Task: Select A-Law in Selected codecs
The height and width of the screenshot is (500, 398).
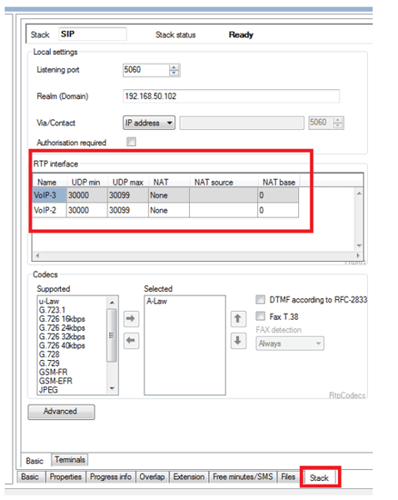Action: click(157, 301)
